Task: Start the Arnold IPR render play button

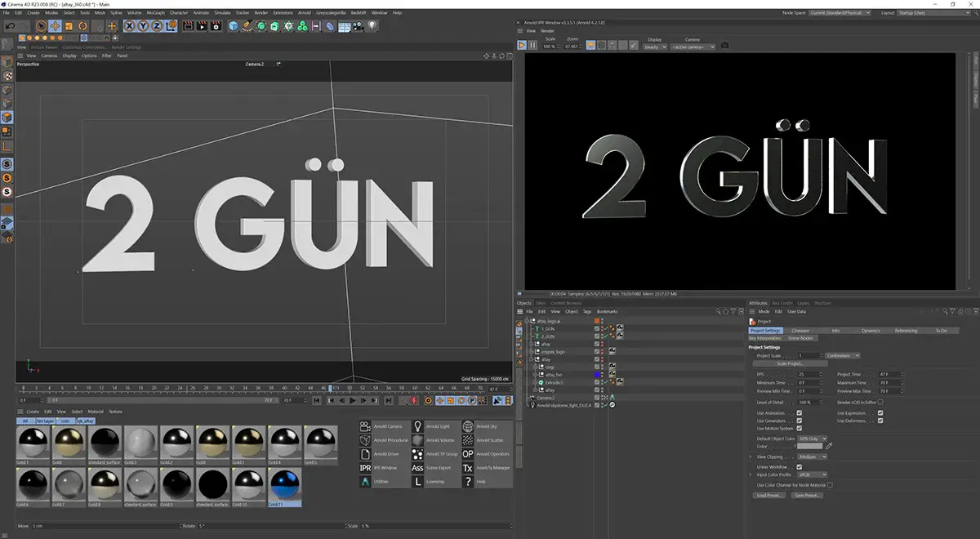Action: pos(522,46)
